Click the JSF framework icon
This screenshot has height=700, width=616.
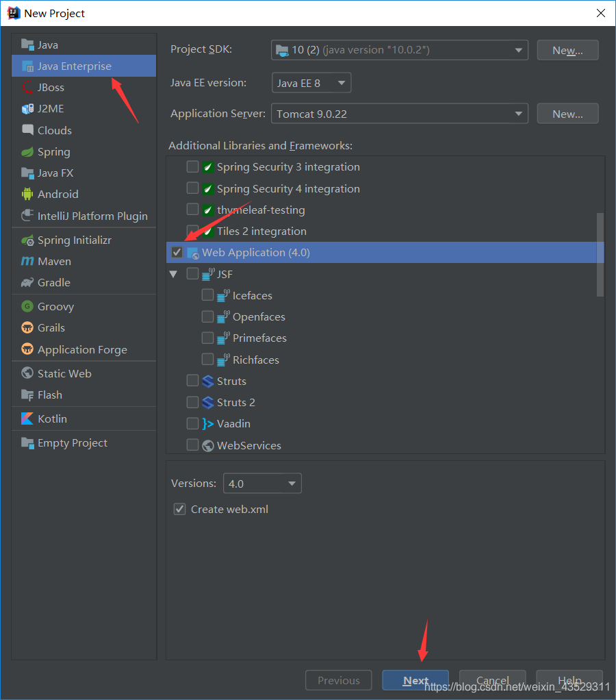(x=208, y=274)
